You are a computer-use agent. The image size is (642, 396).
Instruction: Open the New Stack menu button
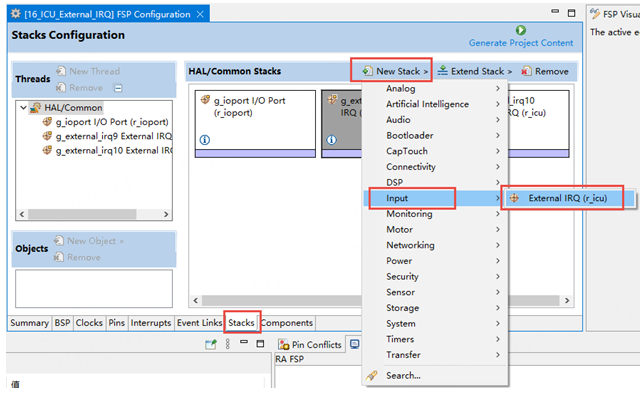(395, 71)
